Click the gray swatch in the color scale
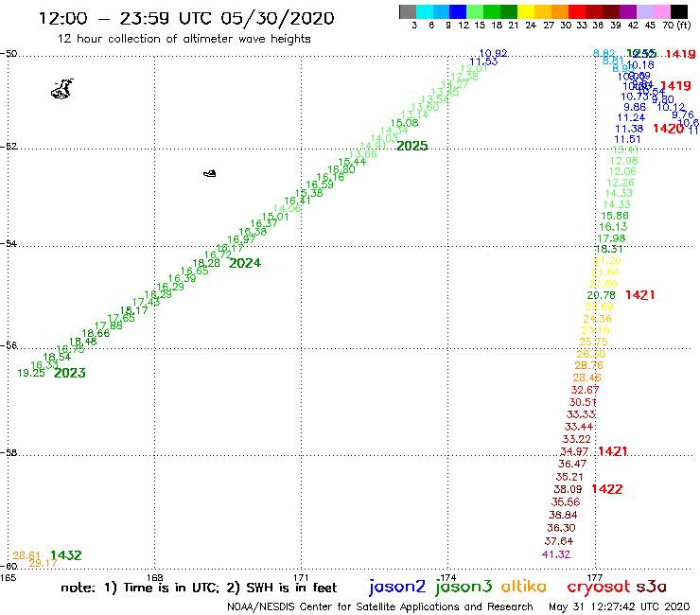 click(408, 11)
